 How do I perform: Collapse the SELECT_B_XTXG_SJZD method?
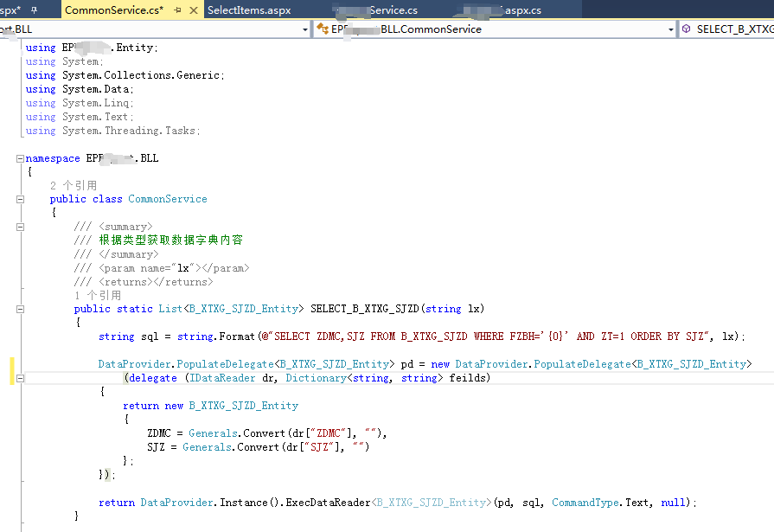[19, 308]
